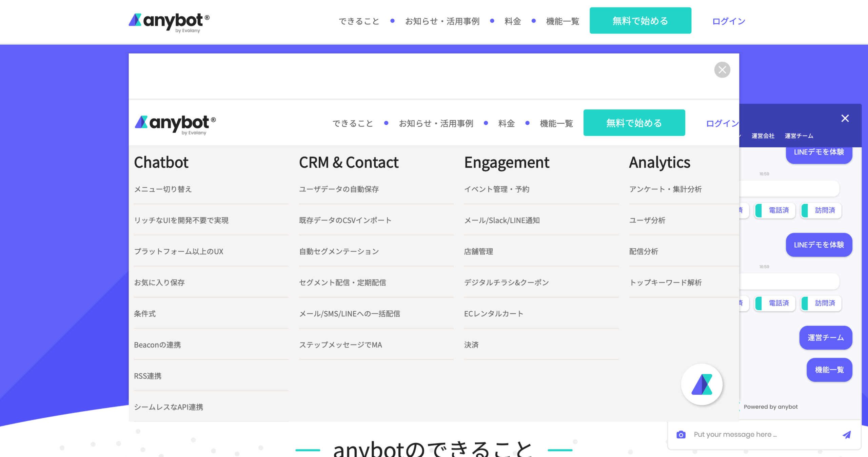Screen dimensions: 868x457
Task: Open リッチなUIを開発不要で実現 link
Action: pyautogui.click(x=181, y=220)
